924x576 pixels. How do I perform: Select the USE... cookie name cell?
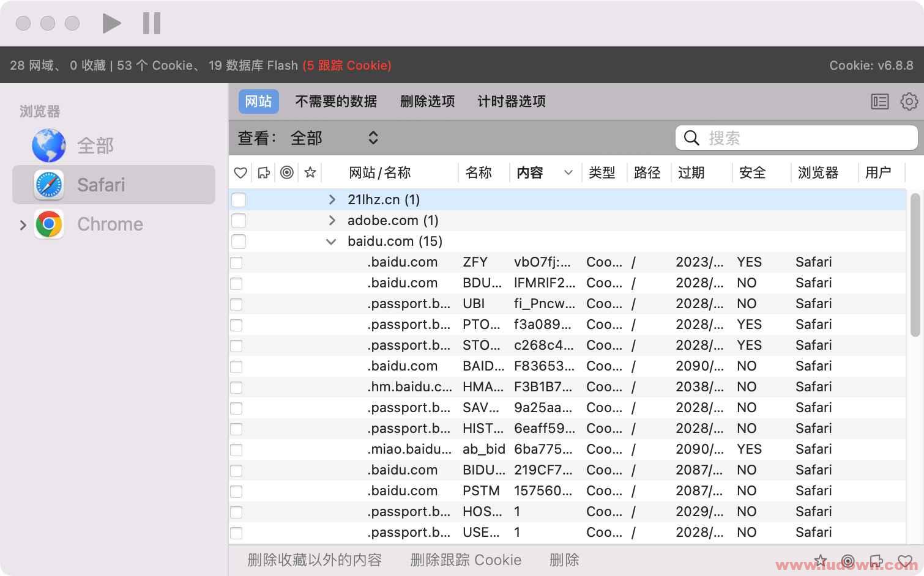click(481, 533)
